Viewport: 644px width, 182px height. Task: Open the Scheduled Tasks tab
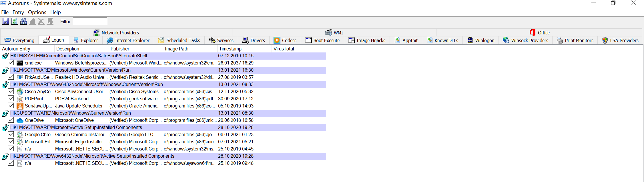[179, 40]
